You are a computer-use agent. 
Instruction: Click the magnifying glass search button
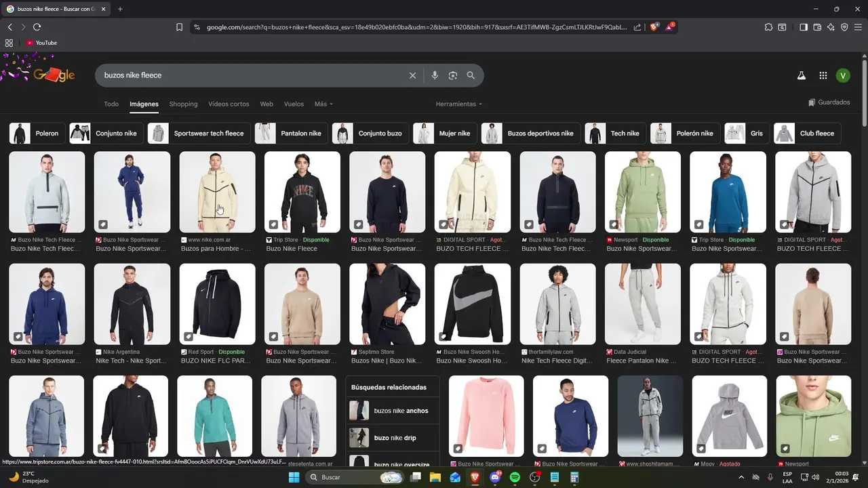tap(471, 75)
